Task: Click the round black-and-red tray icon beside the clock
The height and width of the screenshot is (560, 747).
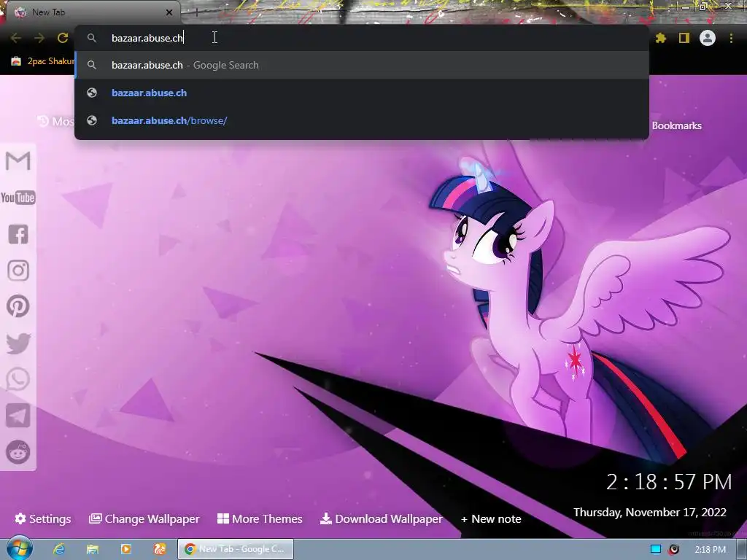Action: (x=673, y=550)
